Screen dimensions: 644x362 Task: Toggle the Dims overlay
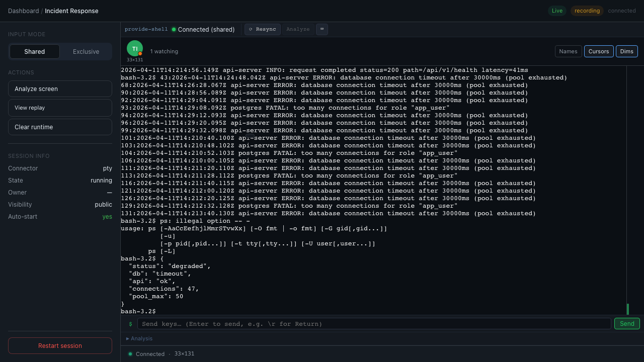coord(627,51)
